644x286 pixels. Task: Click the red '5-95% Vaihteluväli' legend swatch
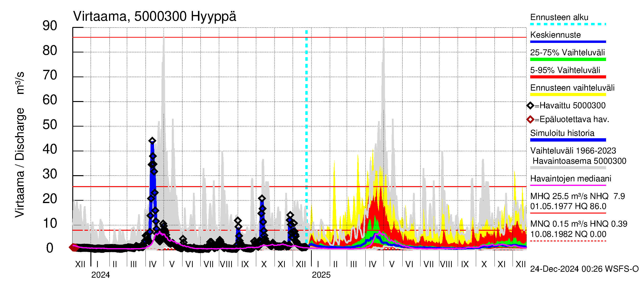coord(568,77)
